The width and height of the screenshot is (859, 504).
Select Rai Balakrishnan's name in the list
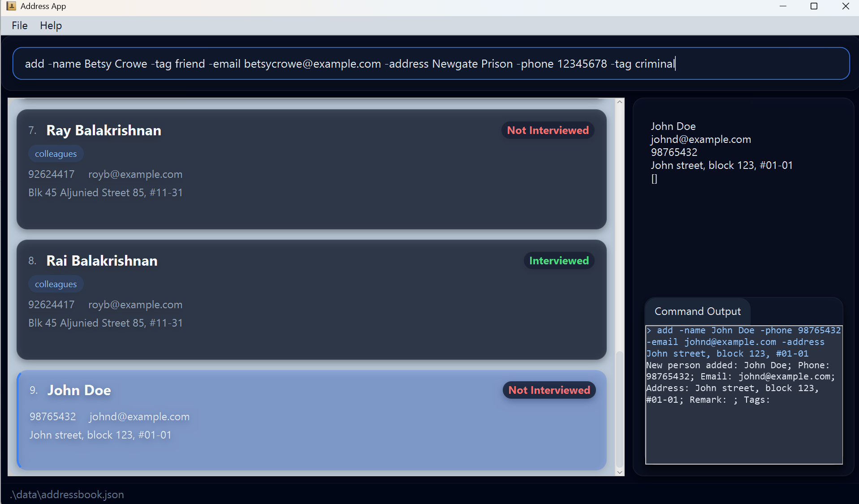pyautogui.click(x=102, y=261)
